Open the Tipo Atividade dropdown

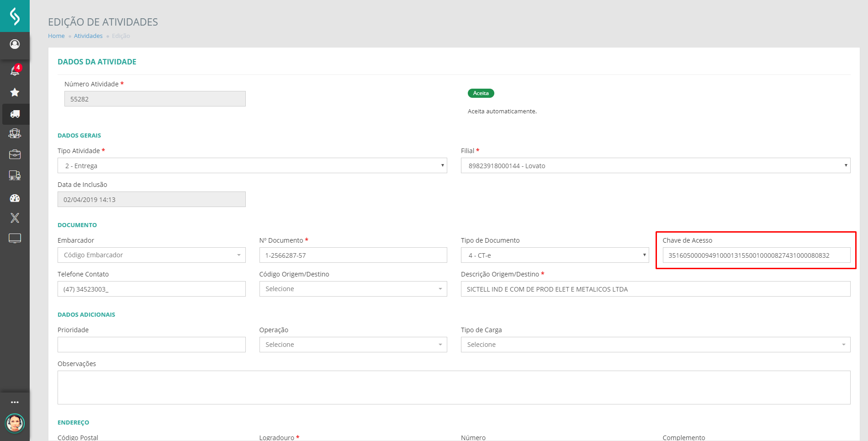point(252,165)
